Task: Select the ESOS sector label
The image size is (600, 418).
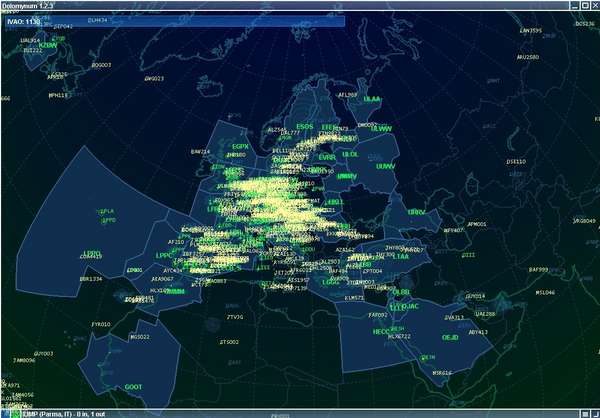Action: 305,127
